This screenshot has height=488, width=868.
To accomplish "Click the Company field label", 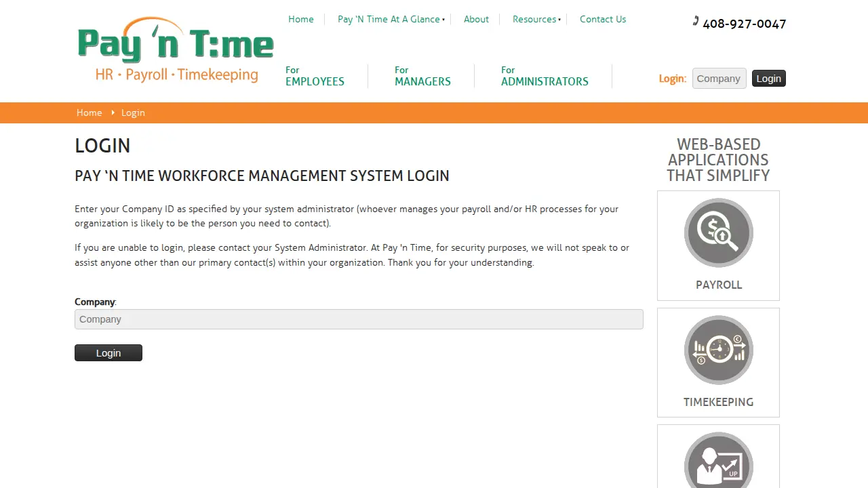I will [x=95, y=302].
